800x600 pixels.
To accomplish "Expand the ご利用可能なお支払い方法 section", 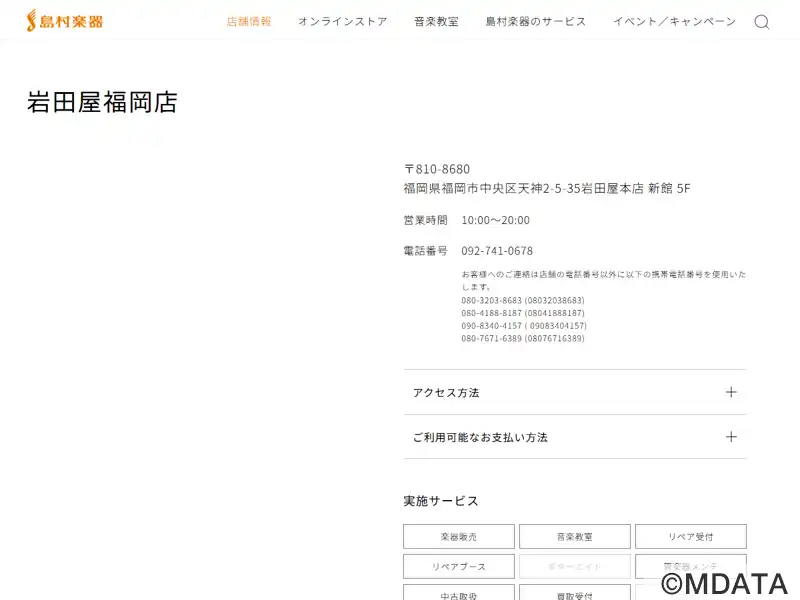I will (x=575, y=437).
